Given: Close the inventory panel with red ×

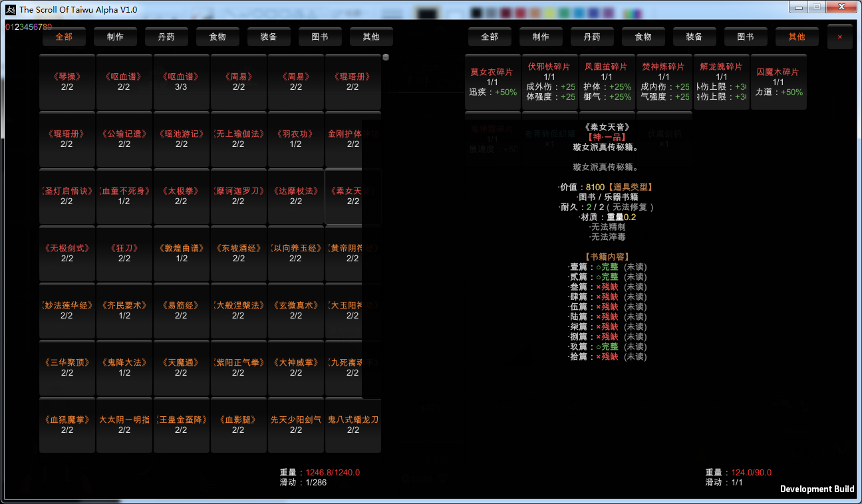Looking at the screenshot, I should [x=839, y=37].
